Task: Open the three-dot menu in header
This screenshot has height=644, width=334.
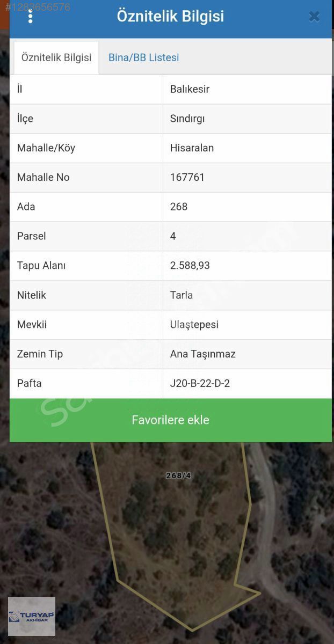Action: click(x=30, y=17)
